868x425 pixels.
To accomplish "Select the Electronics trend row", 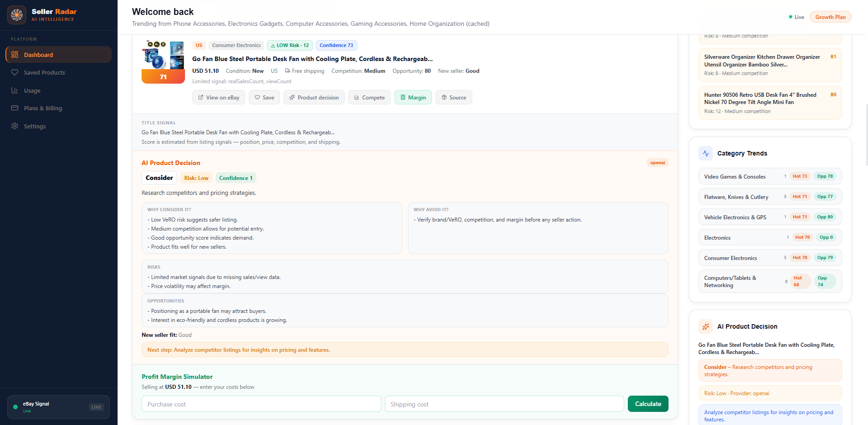I will coord(770,237).
